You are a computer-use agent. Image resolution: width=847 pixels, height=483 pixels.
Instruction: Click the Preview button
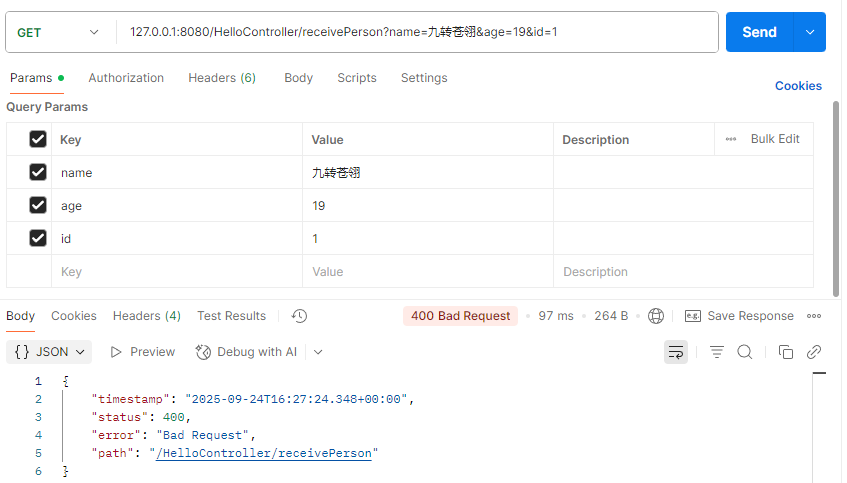tap(143, 352)
